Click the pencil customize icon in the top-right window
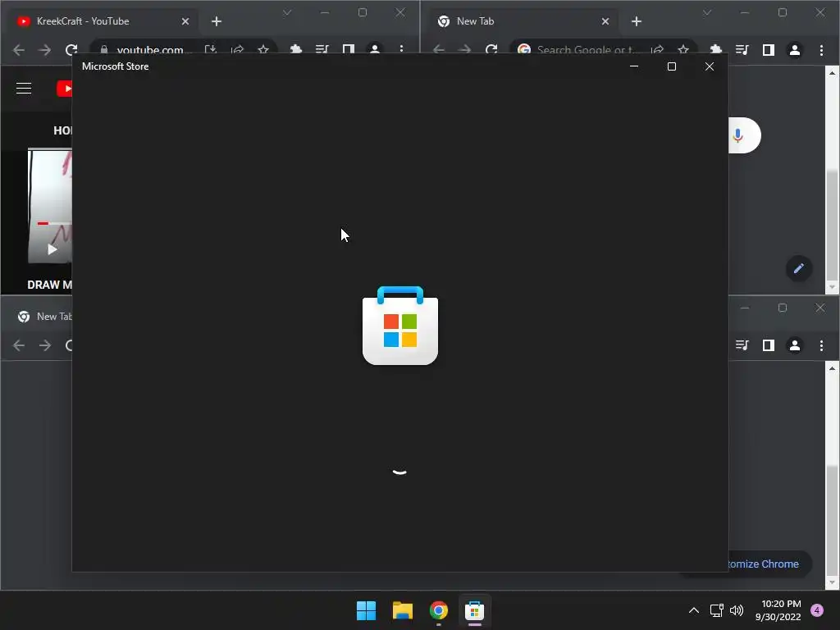The height and width of the screenshot is (630, 840). tap(799, 268)
